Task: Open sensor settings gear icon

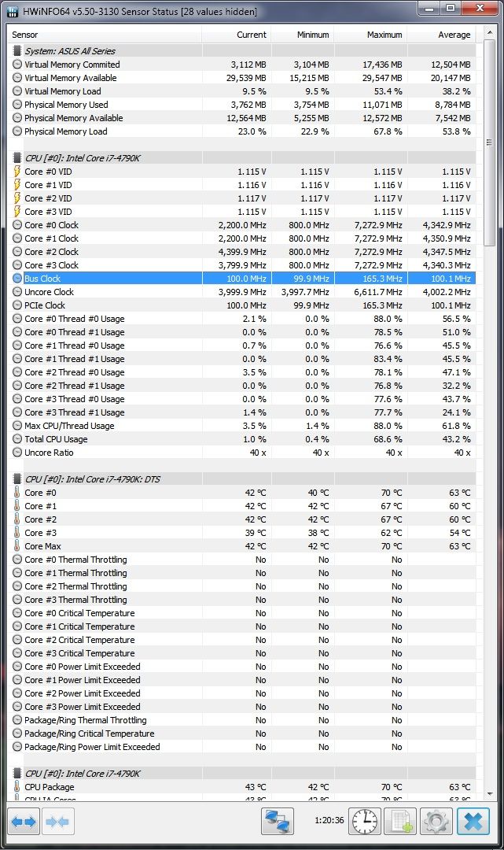Action: point(436,821)
